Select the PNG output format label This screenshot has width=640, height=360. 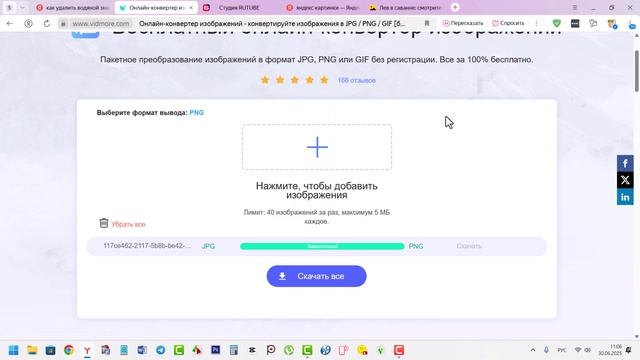pyautogui.click(x=196, y=113)
